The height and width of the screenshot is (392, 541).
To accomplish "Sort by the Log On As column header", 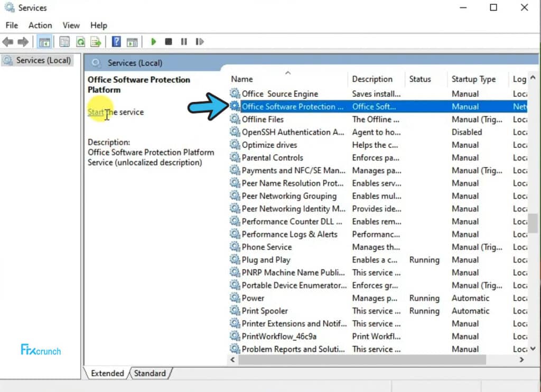I will (519, 79).
